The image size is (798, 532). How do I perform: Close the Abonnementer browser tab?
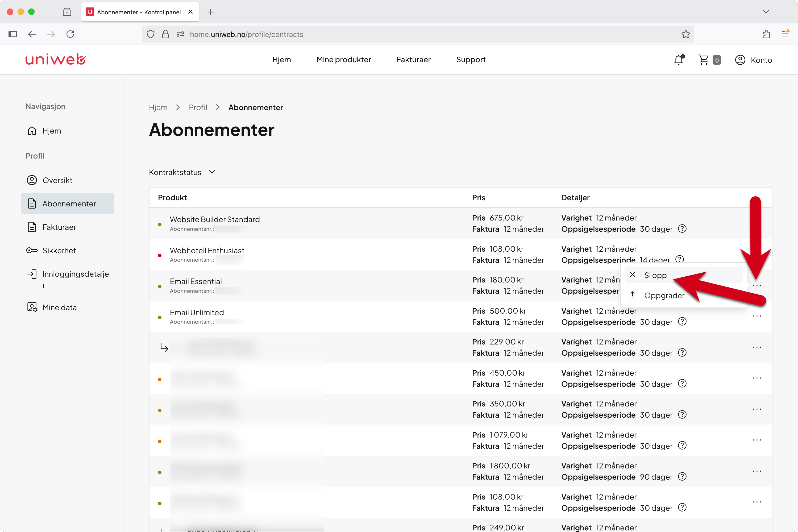pyautogui.click(x=191, y=12)
